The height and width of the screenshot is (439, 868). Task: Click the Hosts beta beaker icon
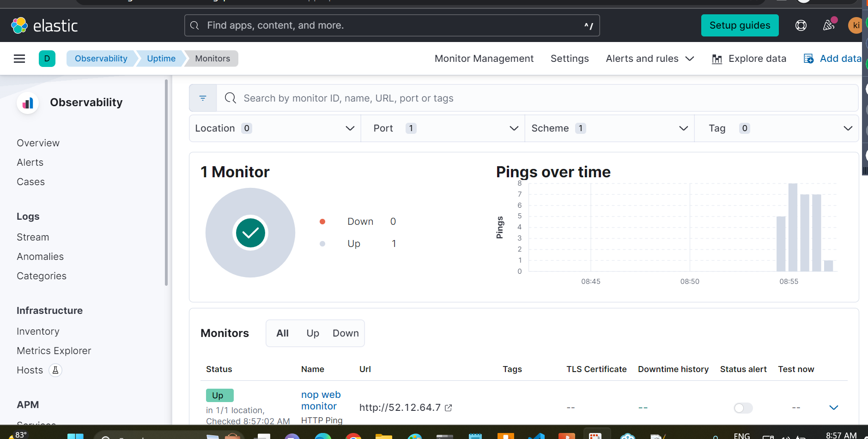55,370
